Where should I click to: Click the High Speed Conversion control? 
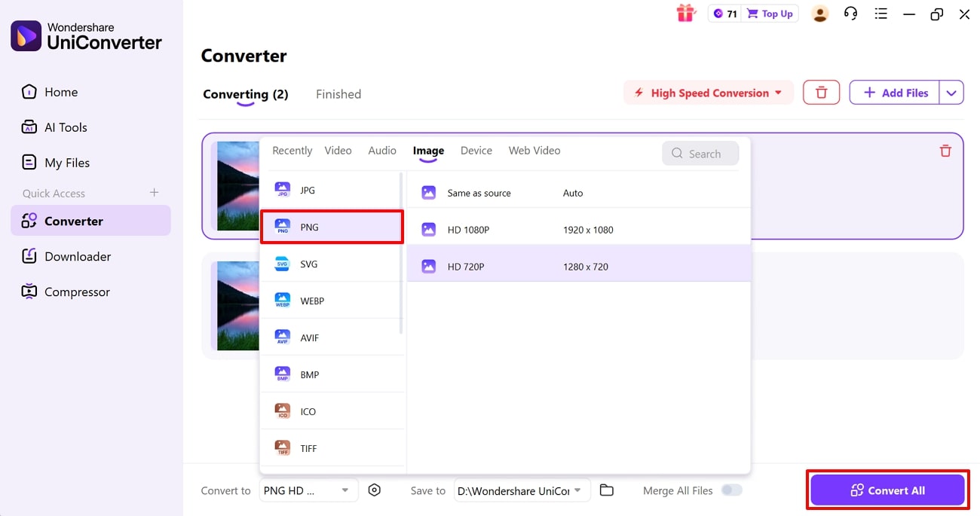coord(707,92)
